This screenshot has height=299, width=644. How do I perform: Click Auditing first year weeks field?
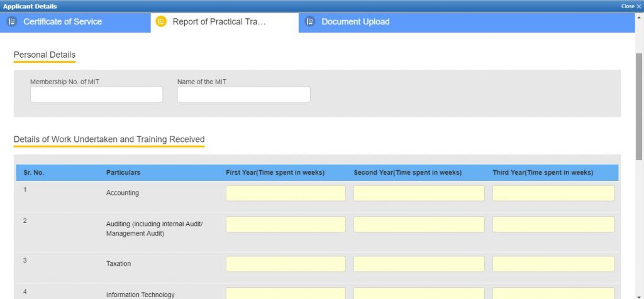(x=286, y=225)
